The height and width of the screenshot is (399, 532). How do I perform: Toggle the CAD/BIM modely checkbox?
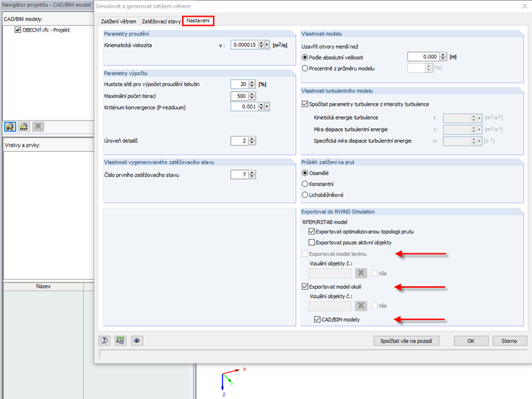click(317, 319)
